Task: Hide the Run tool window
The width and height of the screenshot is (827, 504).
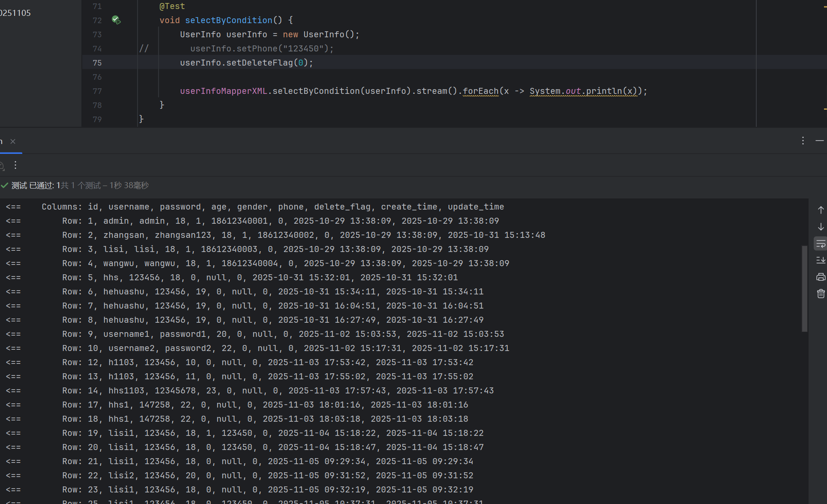Action: click(819, 141)
